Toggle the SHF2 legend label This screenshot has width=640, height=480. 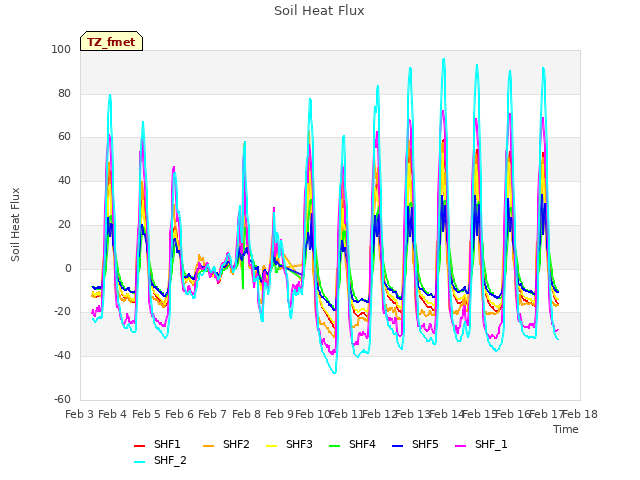click(236, 444)
